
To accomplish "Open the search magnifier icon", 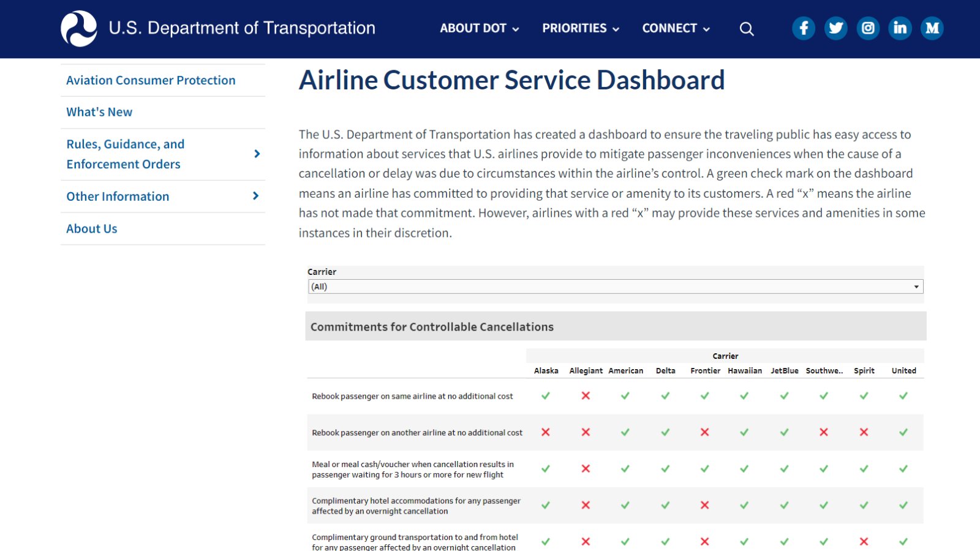I will click(747, 29).
